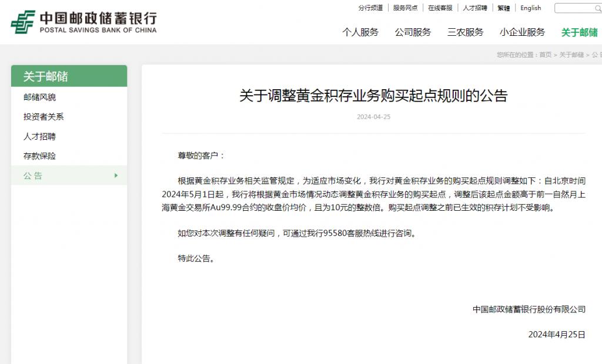
Task: Click the Postal Savings Bank of China logo
Action: [83, 22]
